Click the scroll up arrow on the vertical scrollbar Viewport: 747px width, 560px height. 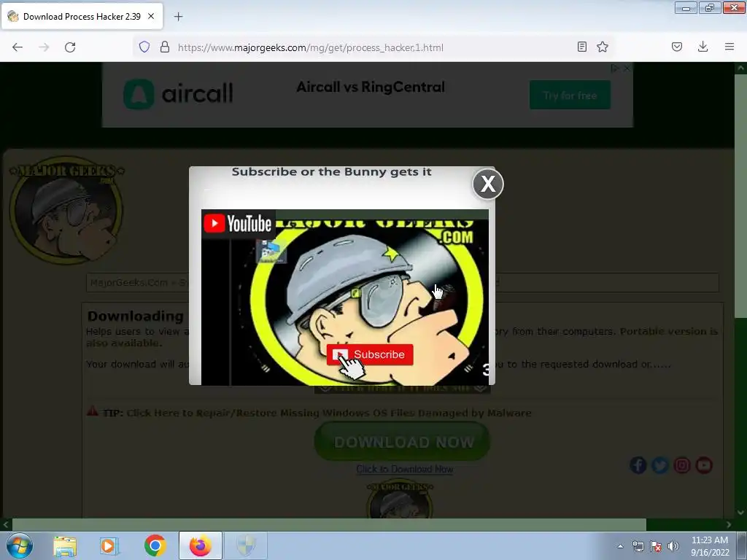pos(741,68)
